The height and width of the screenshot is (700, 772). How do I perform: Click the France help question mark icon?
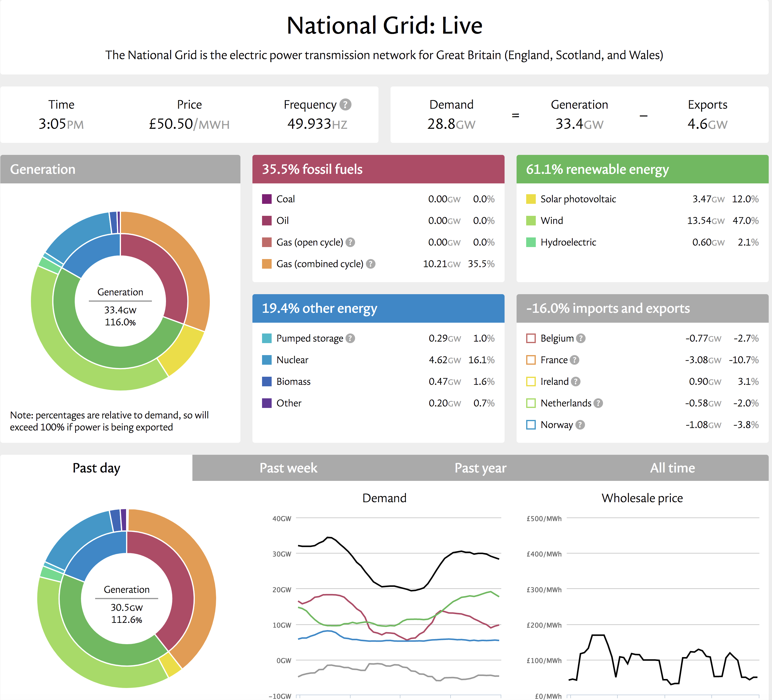pyautogui.click(x=574, y=360)
